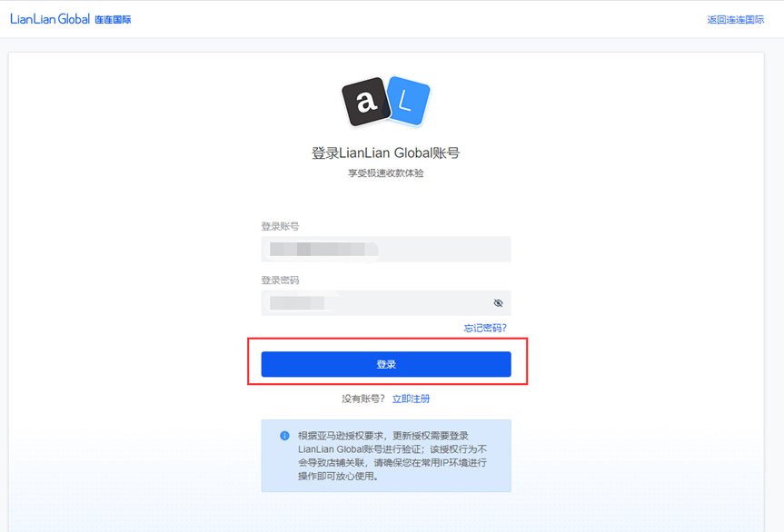Click the blue 登录 button
Screen dimensions: 784x532
(x=386, y=364)
